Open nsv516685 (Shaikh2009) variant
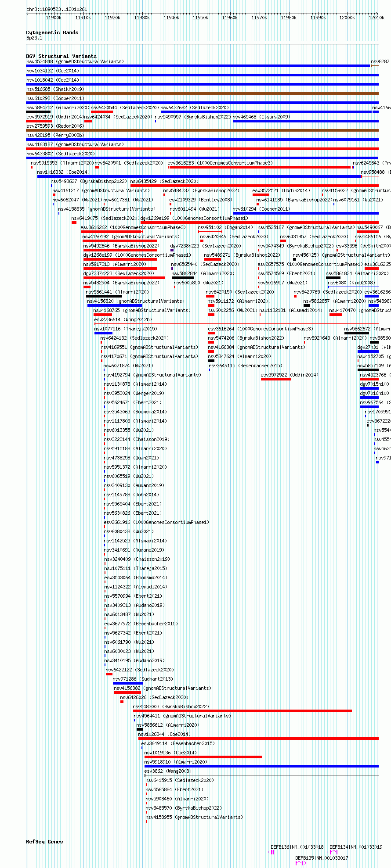Image resolution: width=391 pixels, height=868 pixels. tap(55, 89)
